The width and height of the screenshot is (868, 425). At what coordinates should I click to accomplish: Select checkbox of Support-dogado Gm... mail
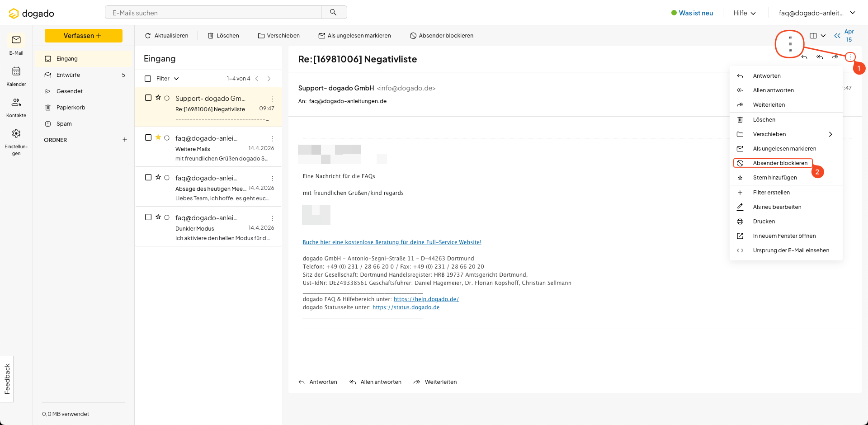[148, 98]
